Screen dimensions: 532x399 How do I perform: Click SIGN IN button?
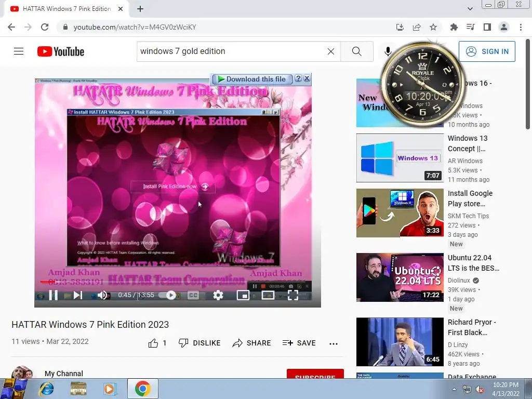tap(487, 51)
